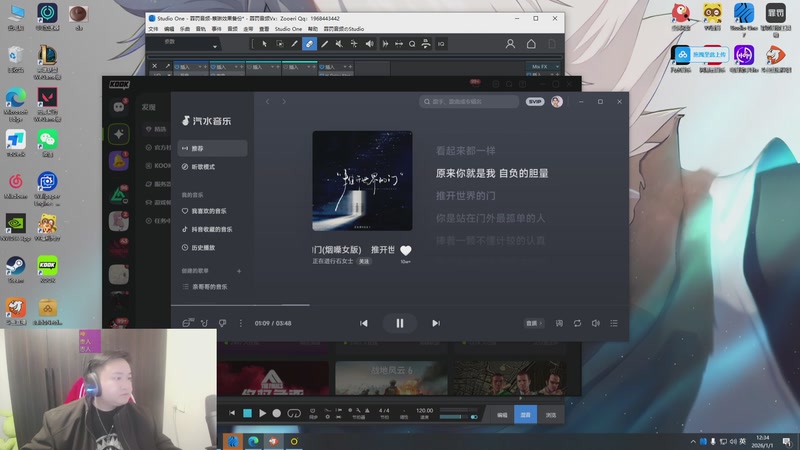Click the 关注 button next to artist
800x450 pixels.
pyautogui.click(x=364, y=261)
